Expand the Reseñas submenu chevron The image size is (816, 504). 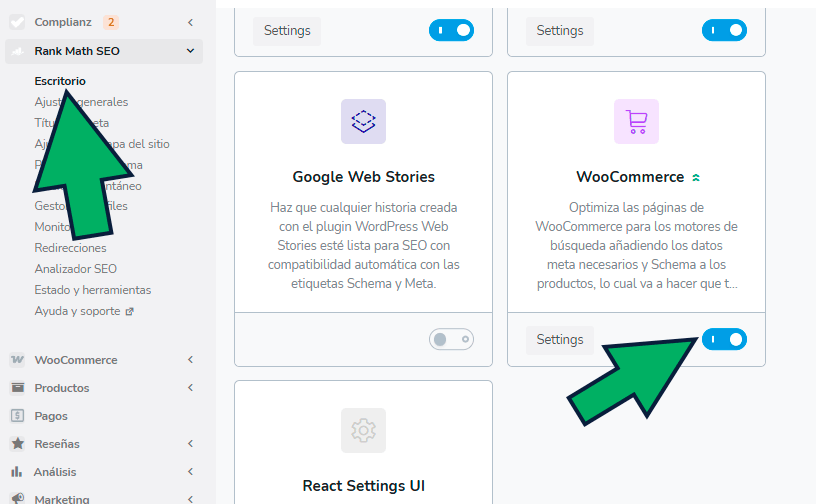pos(190,444)
